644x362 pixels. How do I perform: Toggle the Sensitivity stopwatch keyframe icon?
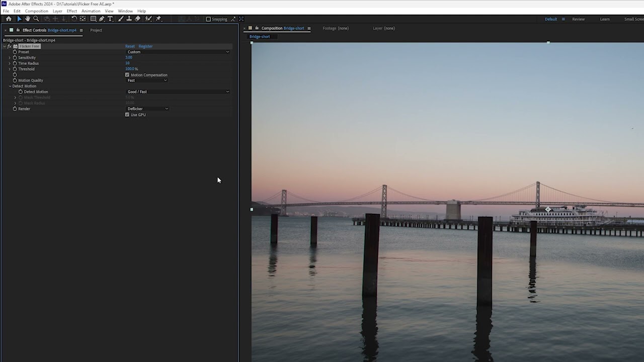point(15,58)
